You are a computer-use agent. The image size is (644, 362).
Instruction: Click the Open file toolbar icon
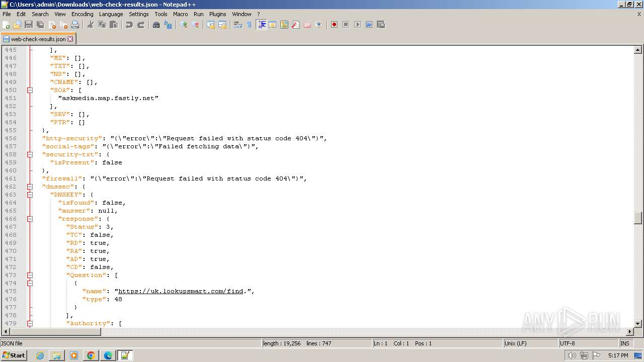point(17,25)
